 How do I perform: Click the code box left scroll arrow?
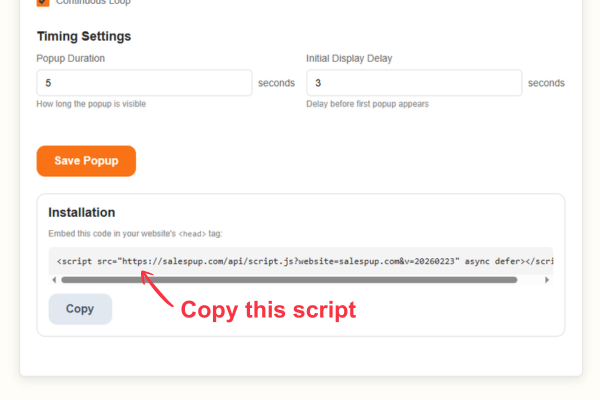[54, 280]
